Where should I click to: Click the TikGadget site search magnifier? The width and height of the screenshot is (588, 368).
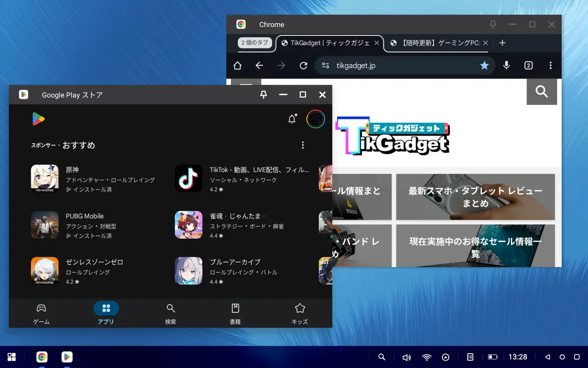pyautogui.click(x=542, y=92)
